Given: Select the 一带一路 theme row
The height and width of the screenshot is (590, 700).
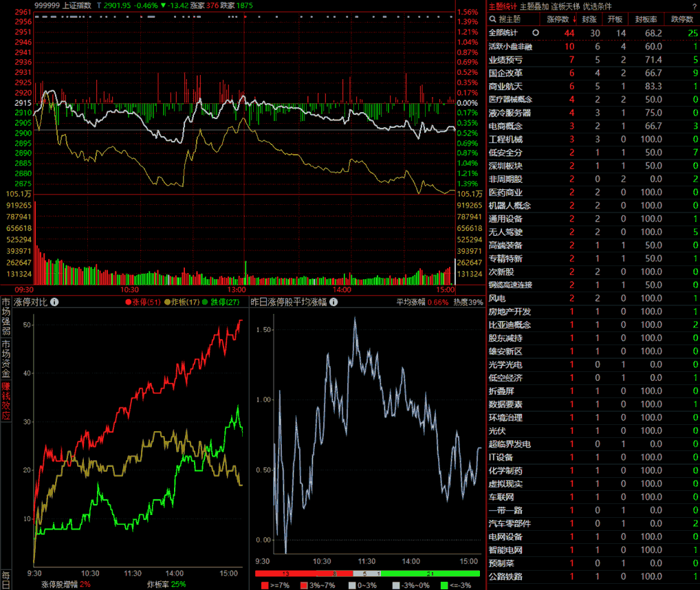Looking at the screenshot, I should pos(593,510).
